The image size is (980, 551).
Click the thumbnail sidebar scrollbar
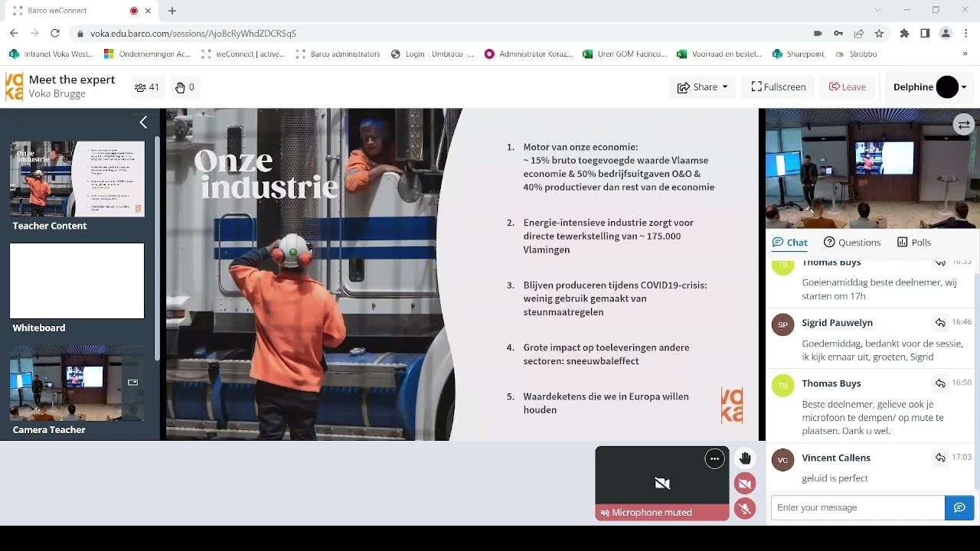[x=157, y=249]
